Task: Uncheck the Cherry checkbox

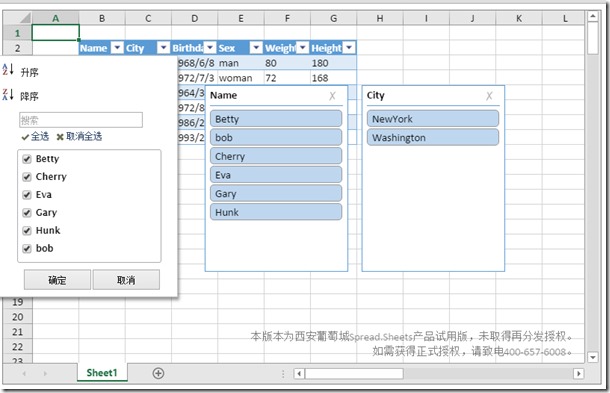Action: tap(27, 177)
